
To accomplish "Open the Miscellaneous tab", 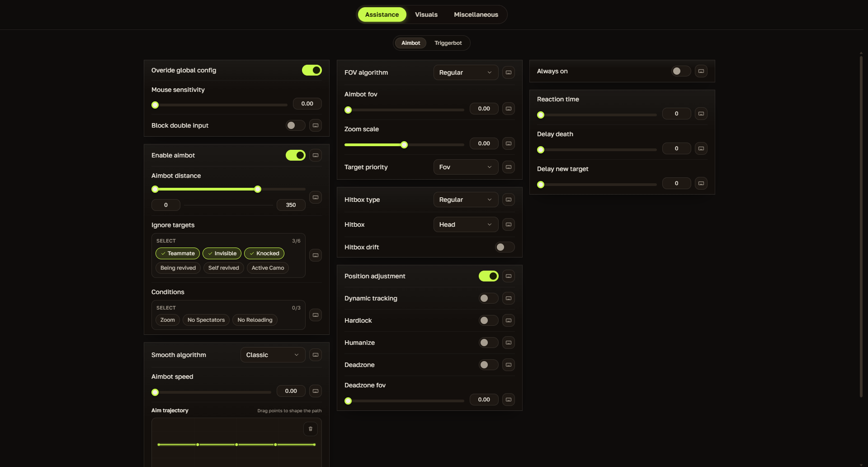I will pyautogui.click(x=476, y=14).
